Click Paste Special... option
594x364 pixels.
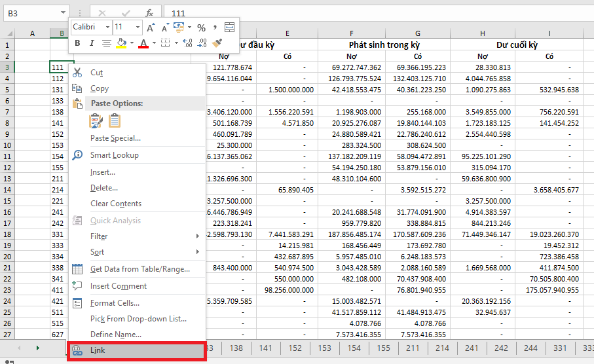tap(115, 138)
